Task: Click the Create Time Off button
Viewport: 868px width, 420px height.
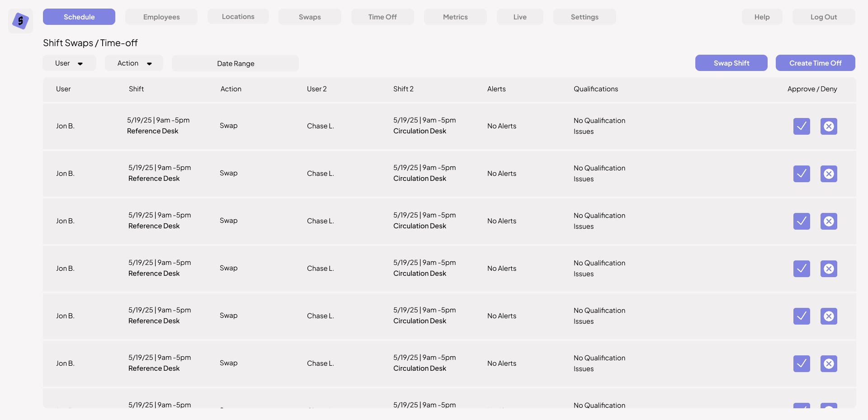Action: click(815, 63)
